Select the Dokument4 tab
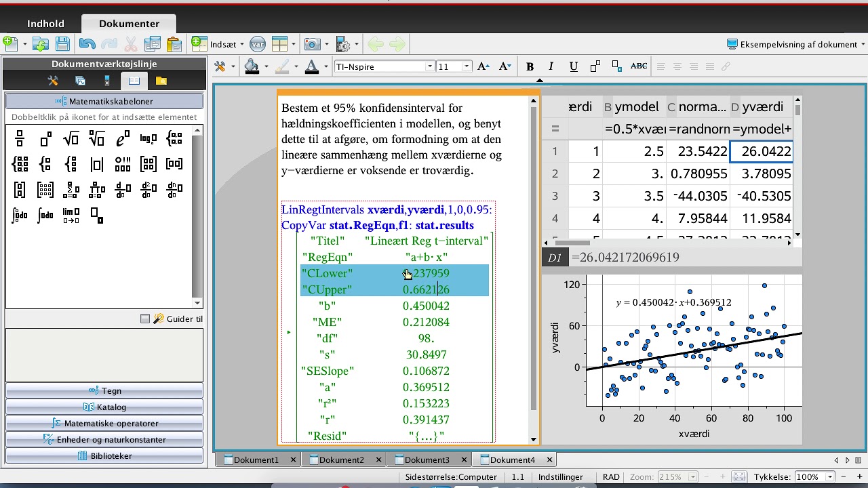 tap(513, 460)
